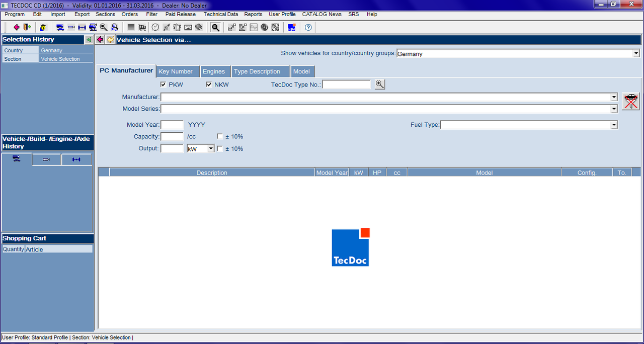644x344 pixels.
Task: Click the HP column header
Action: click(377, 173)
